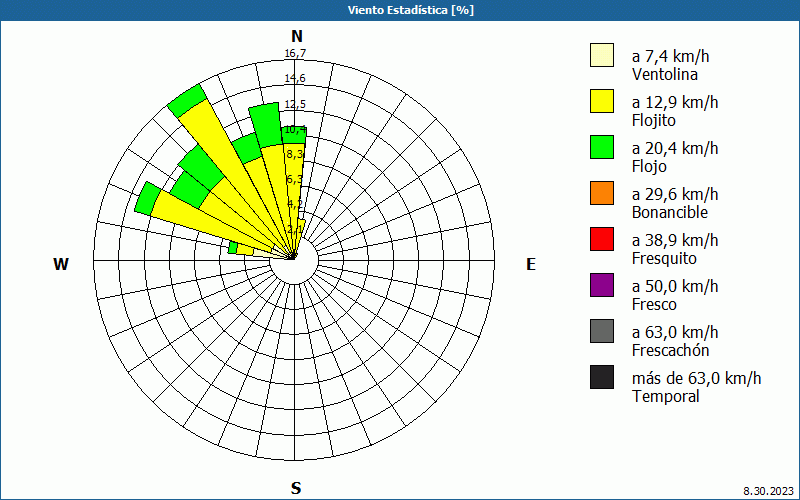Click the N compass label
Viewport: 800px width, 500px height.
click(297, 36)
